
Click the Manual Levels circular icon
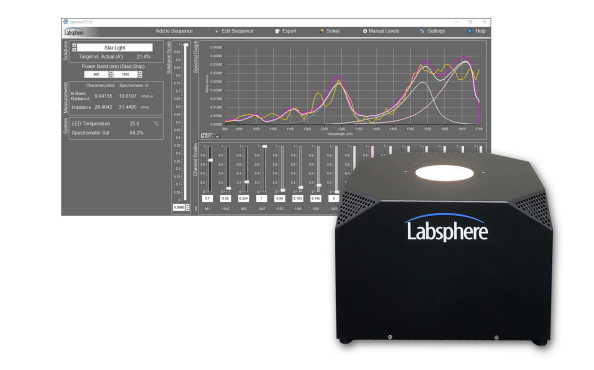click(365, 31)
